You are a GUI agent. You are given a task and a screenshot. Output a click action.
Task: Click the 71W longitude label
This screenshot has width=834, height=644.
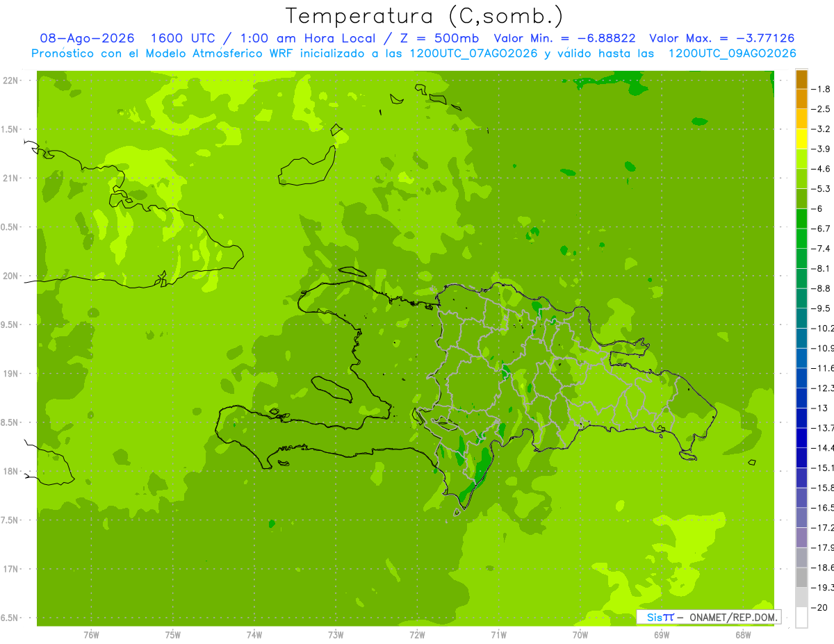pyautogui.click(x=498, y=635)
